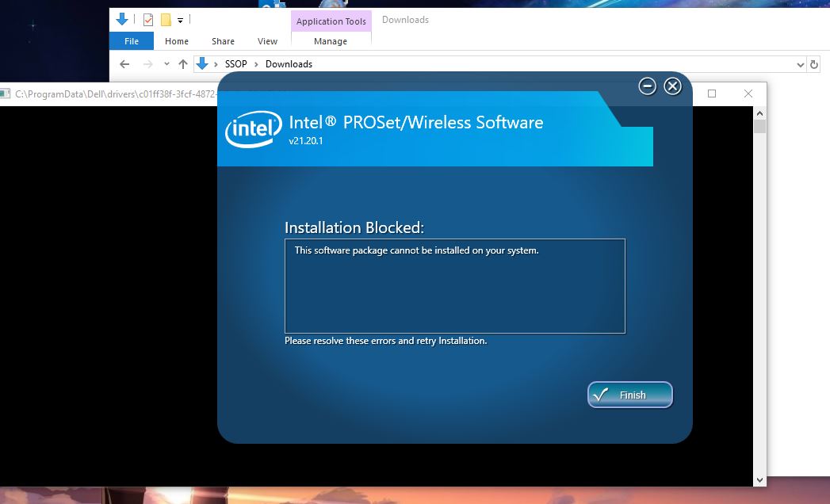The image size is (830, 504).
Task: Click the Downloads location icon in address bar
Action: pyautogui.click(x=201, y=64)
